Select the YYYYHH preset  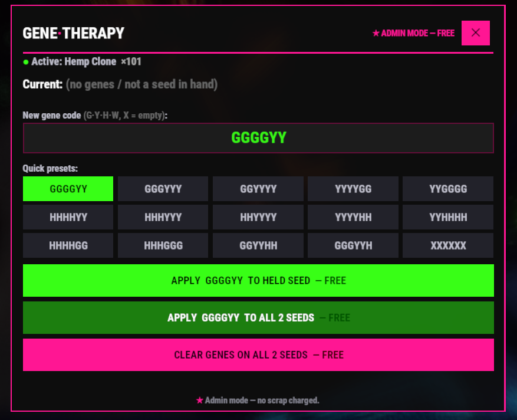(353, 217)
